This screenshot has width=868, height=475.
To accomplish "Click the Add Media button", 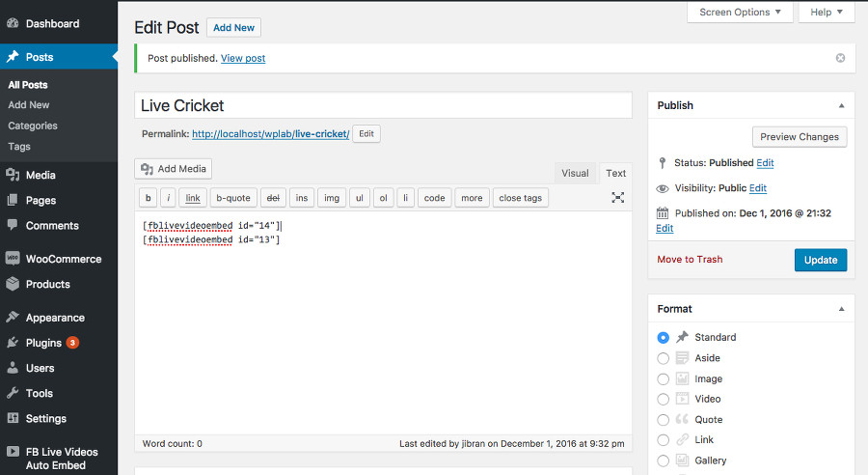I will 174,169.
